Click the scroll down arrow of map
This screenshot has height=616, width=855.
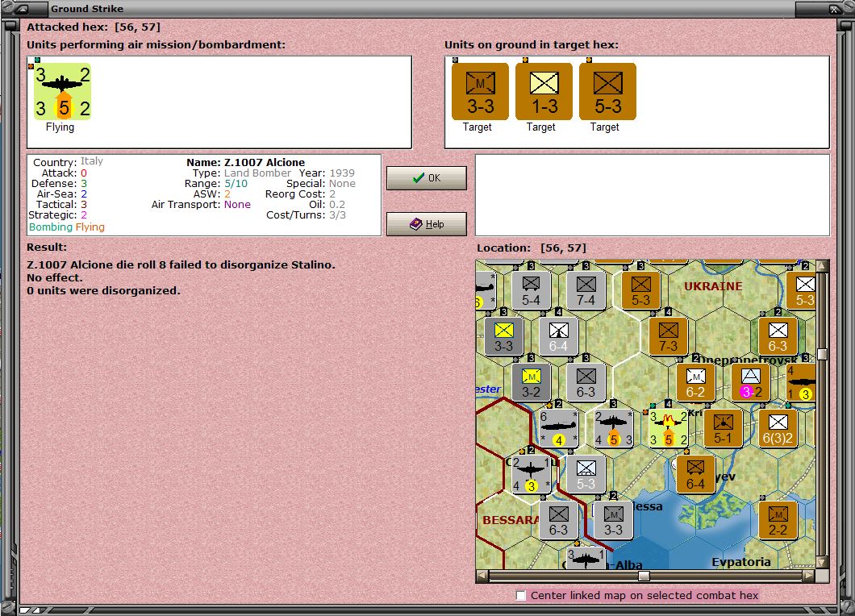coord(822,562)
